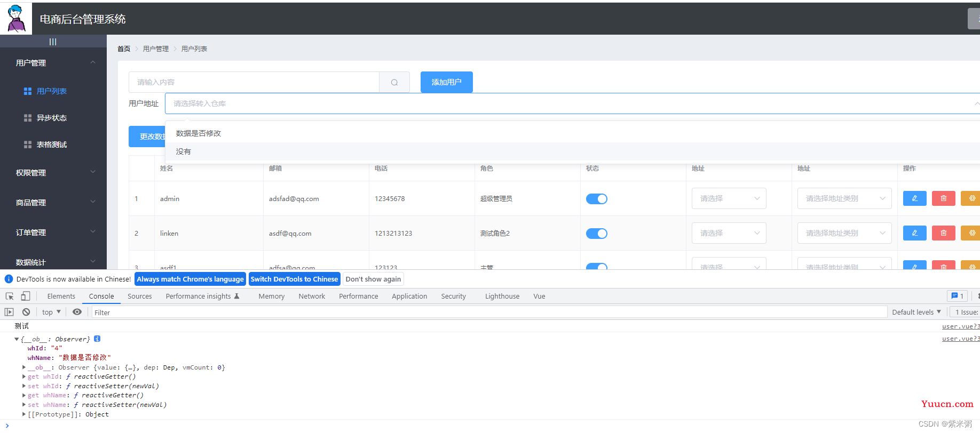Delete the linken row with trash icon
This screenshot has width=980, height=433.
943,233
